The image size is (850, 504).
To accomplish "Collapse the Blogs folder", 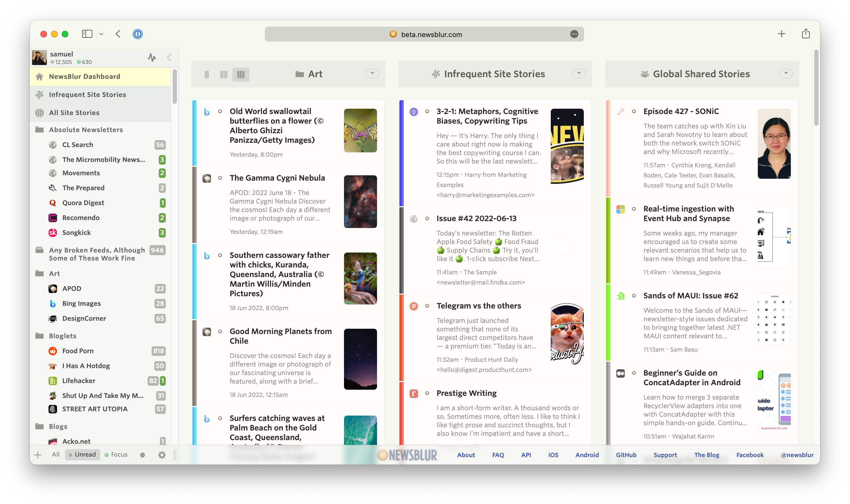I will click(x=39, y=426).
